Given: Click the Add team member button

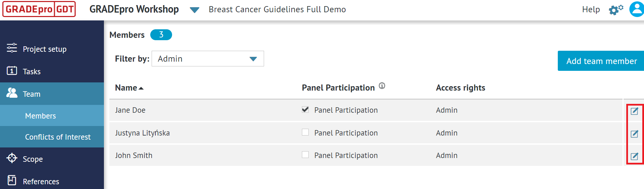Looking at the screenshot, I should 601,61.
